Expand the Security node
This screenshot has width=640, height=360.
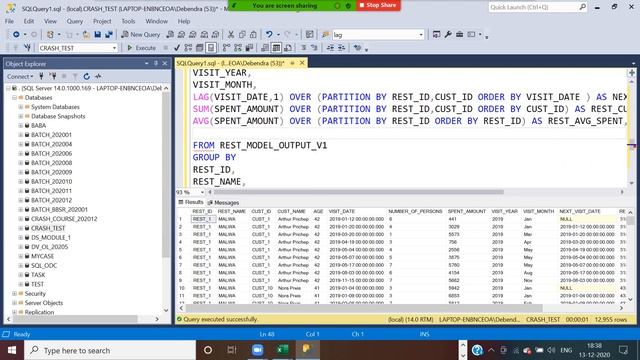(14, 293)
